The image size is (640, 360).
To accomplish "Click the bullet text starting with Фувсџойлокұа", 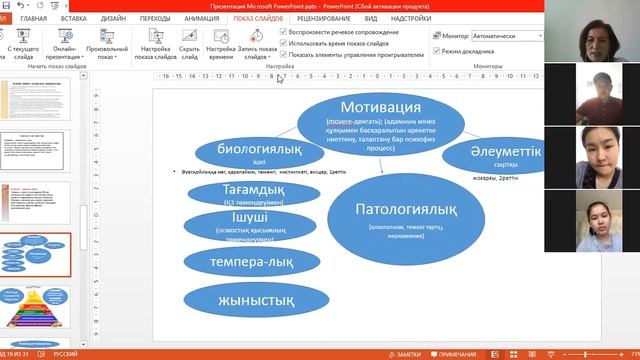I will pos(264,172).
